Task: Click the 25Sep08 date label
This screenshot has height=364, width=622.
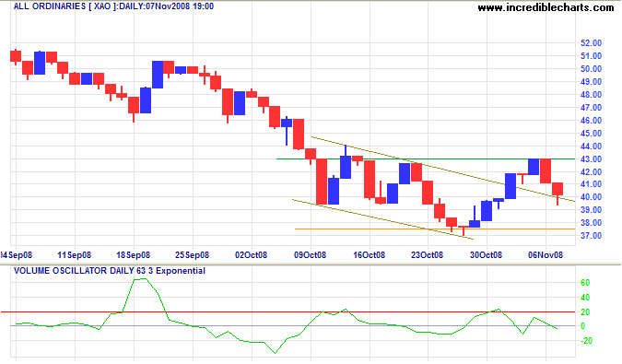Action: point(192,255)
